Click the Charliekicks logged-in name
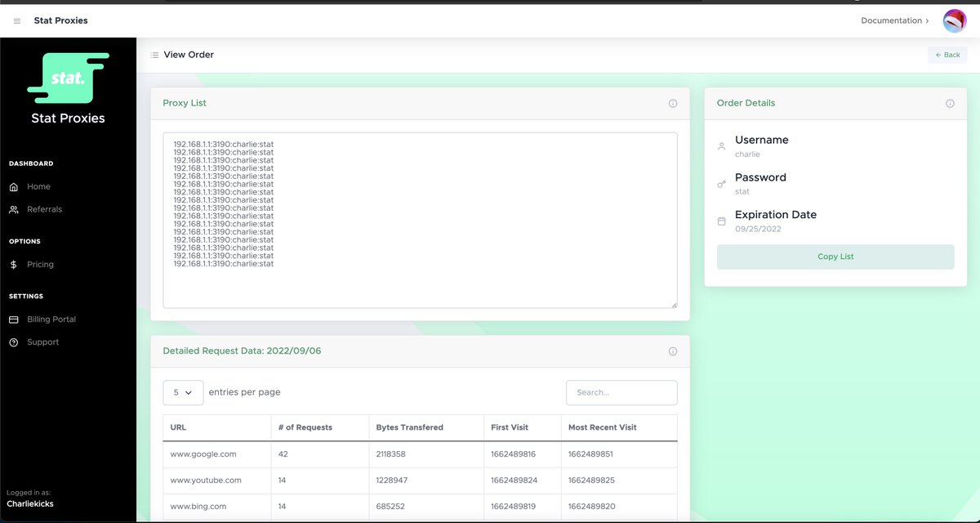 (31, 504)
